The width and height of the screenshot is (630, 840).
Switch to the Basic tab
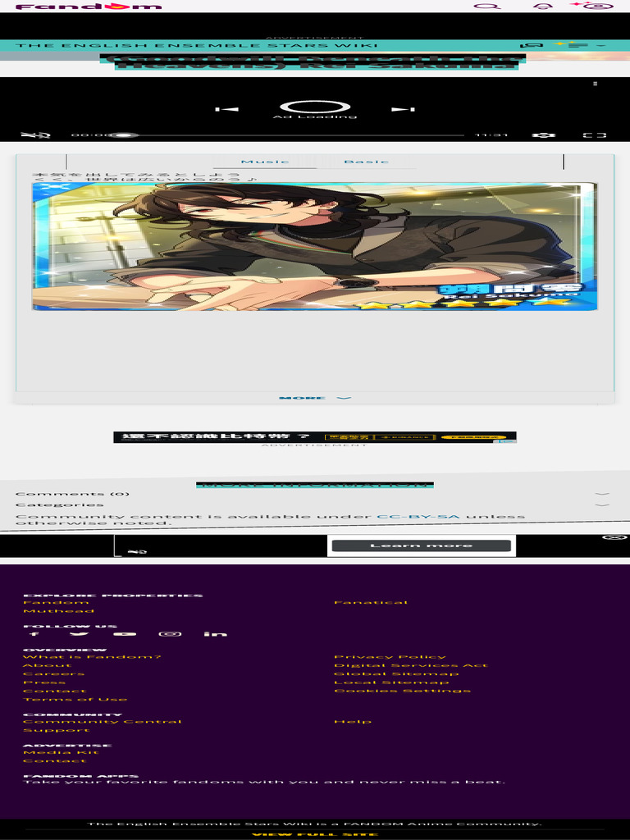pos(367,162)
